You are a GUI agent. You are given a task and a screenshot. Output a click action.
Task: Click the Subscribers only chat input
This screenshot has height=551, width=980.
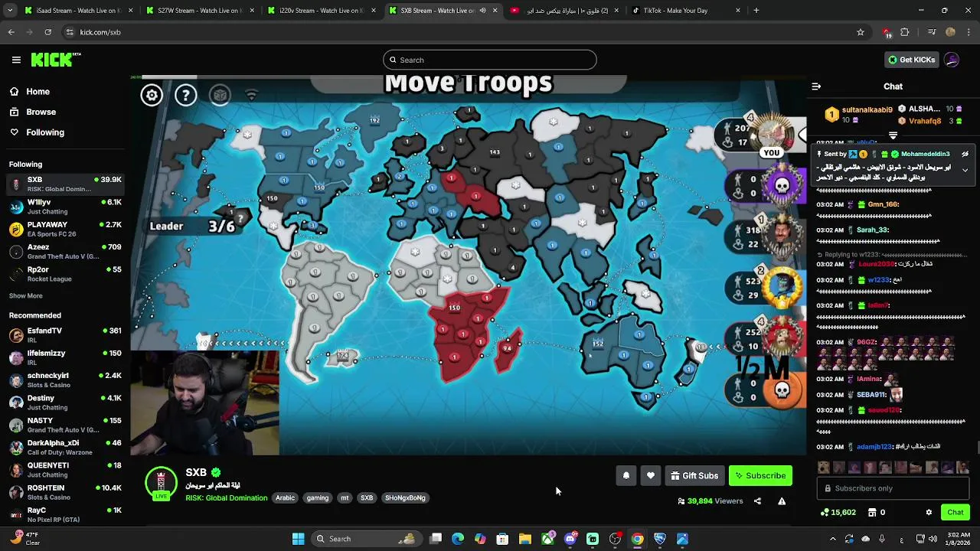[x=893, y=488]
